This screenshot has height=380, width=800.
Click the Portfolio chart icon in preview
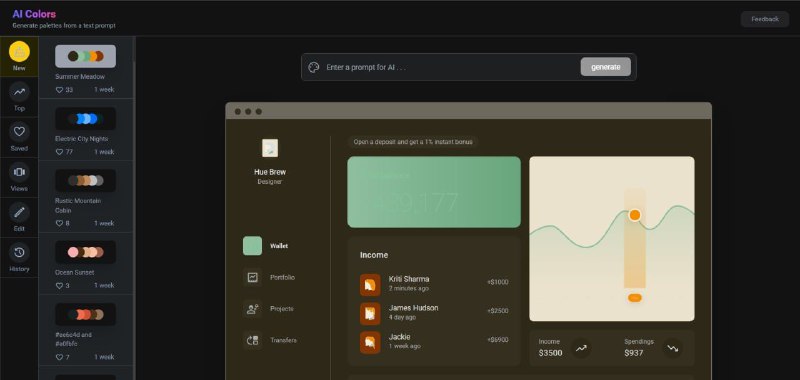[x=253, y=277]
